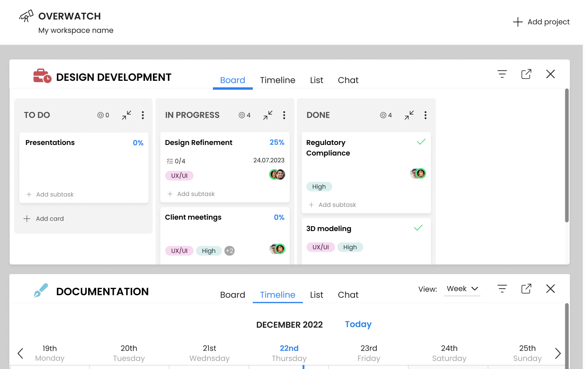Viewport: 588px width, 369px height.
Task: Click the Overwatch telescope logo
Action: tap(26, 16)
